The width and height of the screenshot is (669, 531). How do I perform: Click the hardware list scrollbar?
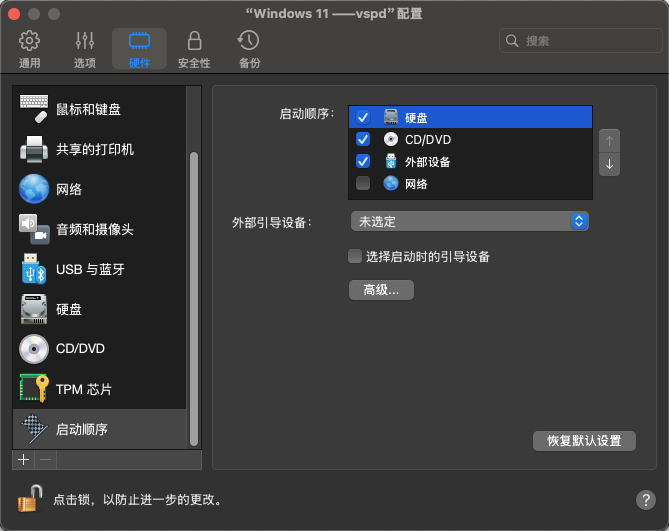click(x=194, y=299)
